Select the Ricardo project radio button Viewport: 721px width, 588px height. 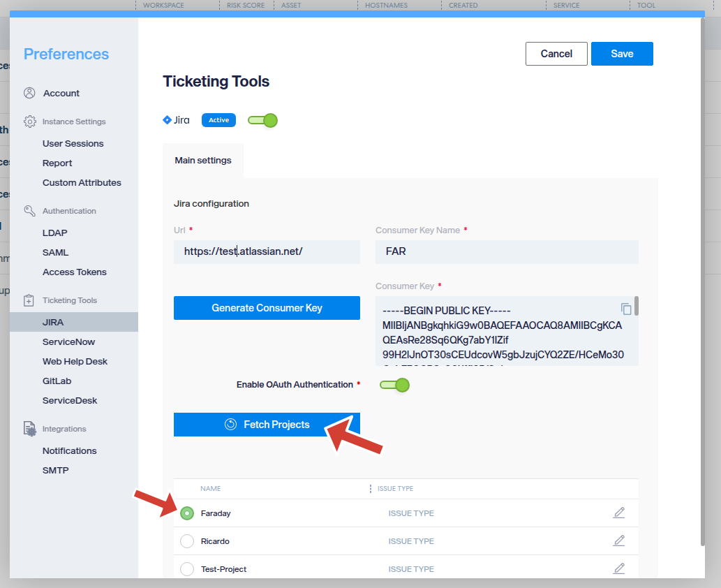point(187,541)
